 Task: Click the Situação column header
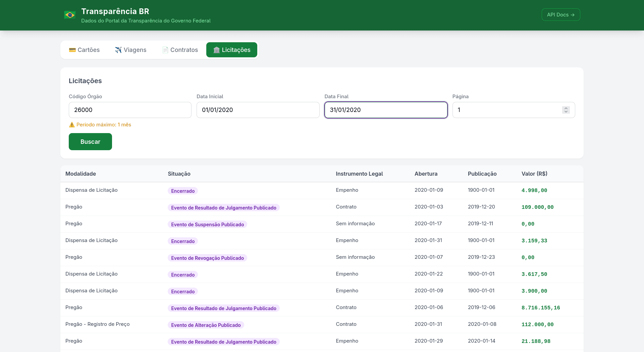(179, 174)
